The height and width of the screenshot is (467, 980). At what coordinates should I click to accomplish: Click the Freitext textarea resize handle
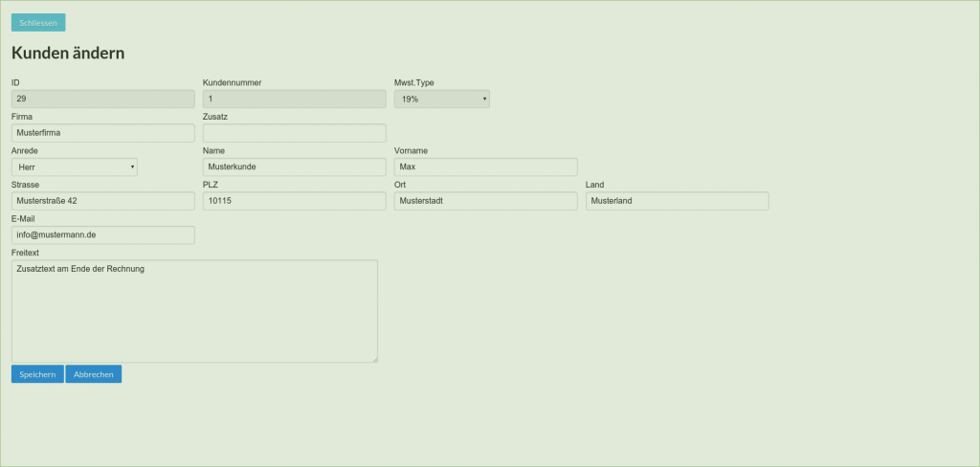[x=374, y=359]
